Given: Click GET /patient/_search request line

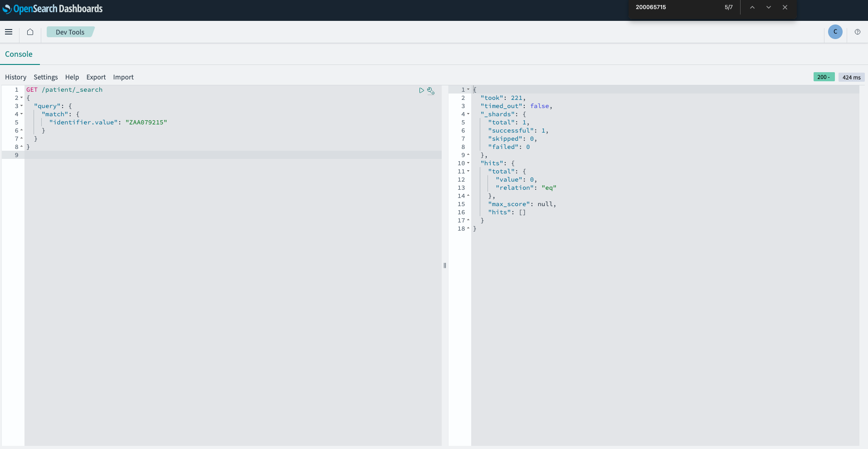Looking at the screenshot, I should click(x=64, y=90).
